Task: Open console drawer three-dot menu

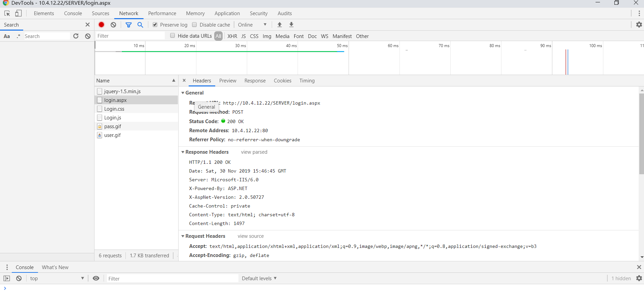Action: (7, 267)
